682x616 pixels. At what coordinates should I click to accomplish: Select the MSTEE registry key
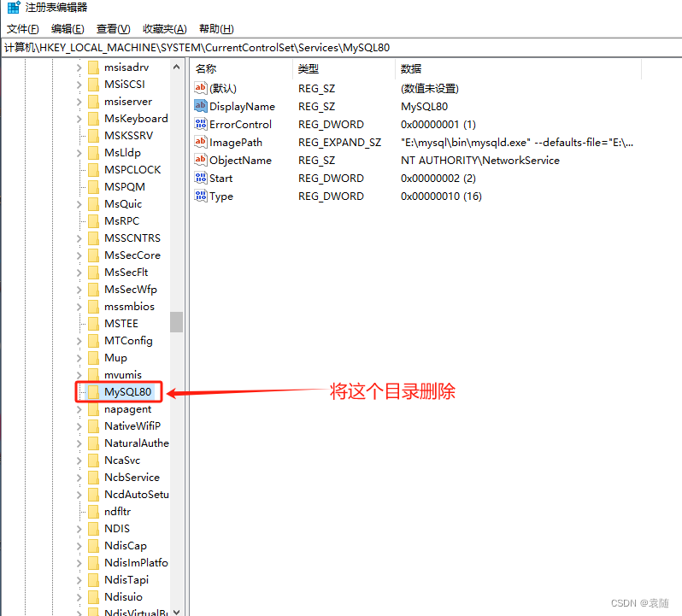click(121, 324)
